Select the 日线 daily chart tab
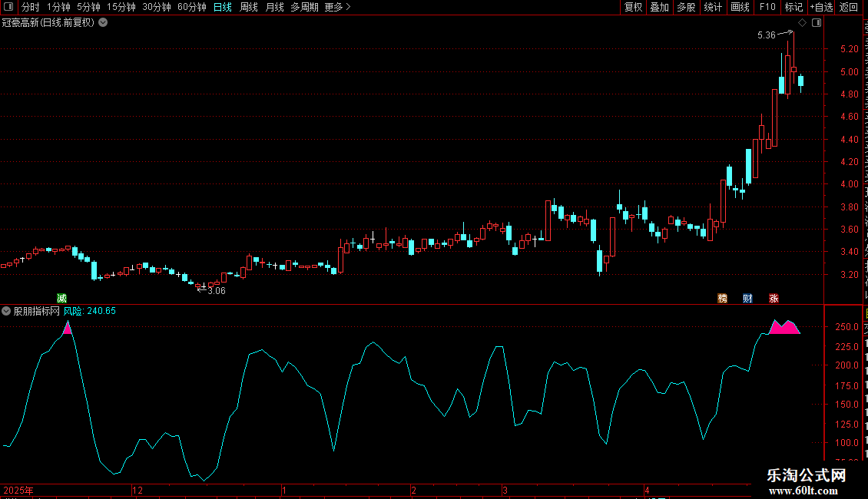Screen dimensions: 868x499 [223, 7]
